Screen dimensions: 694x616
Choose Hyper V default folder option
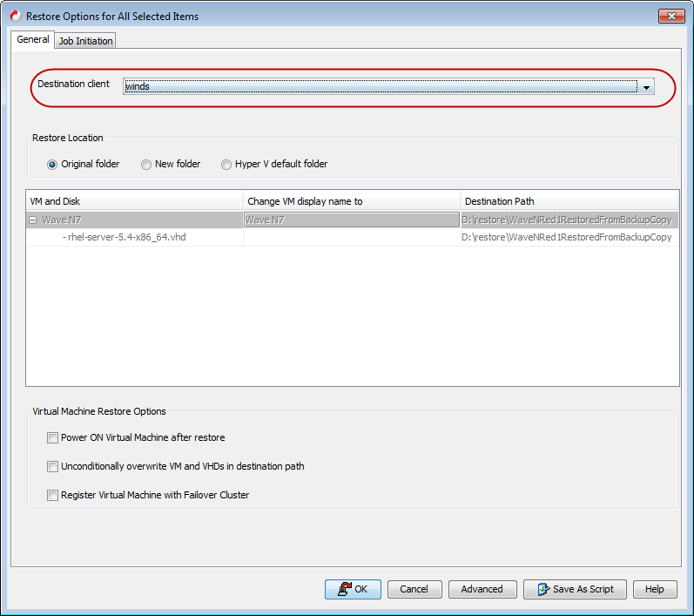coord(226,165)
